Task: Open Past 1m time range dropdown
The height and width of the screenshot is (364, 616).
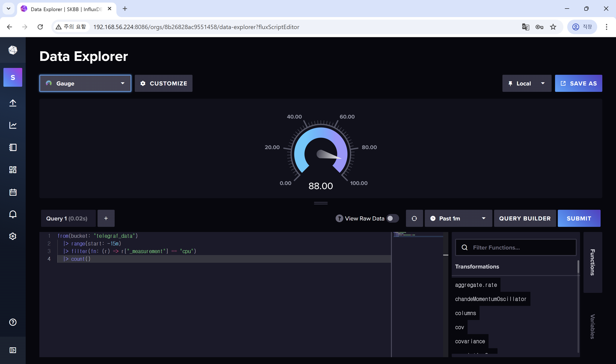Action: pyautogui.click(x=458, y=218)
